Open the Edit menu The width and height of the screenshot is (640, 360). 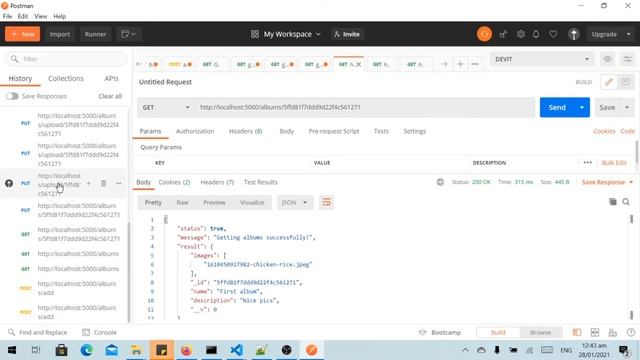point(23,16)
